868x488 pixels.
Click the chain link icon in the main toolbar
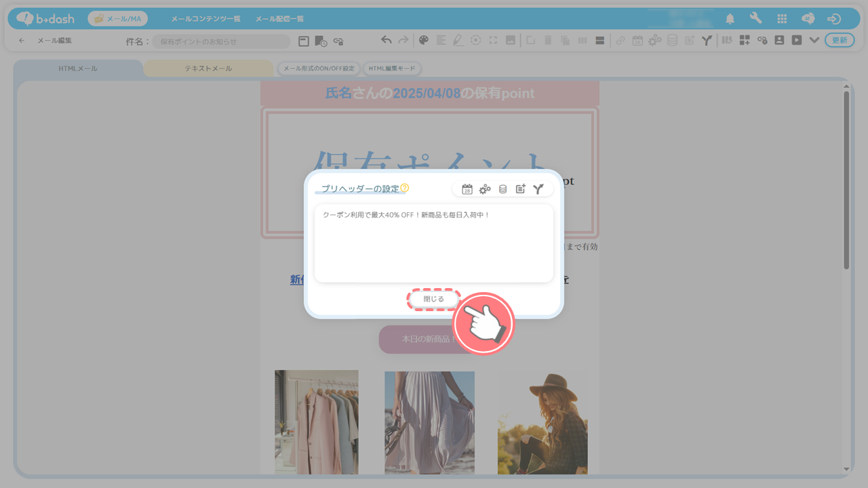pos(620,41)
